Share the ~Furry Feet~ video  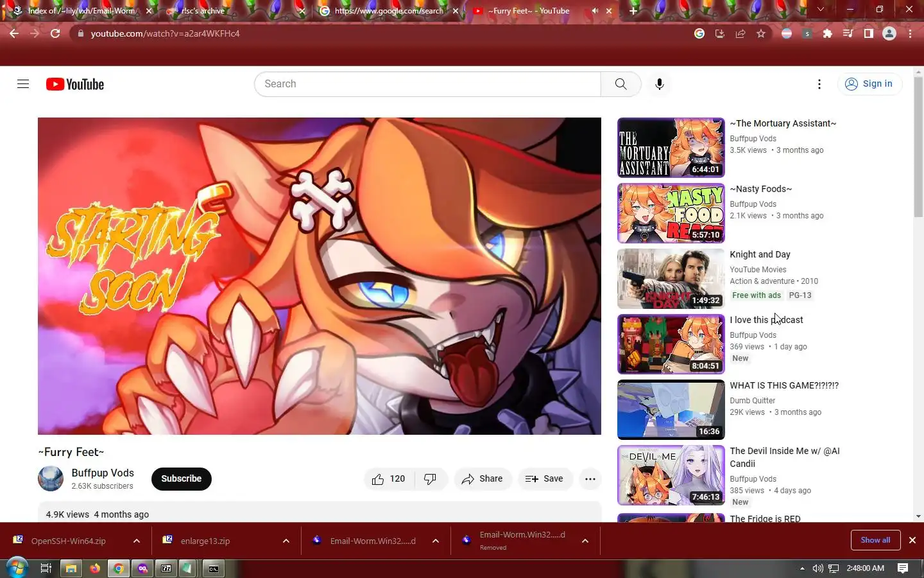tap(483, 479)
